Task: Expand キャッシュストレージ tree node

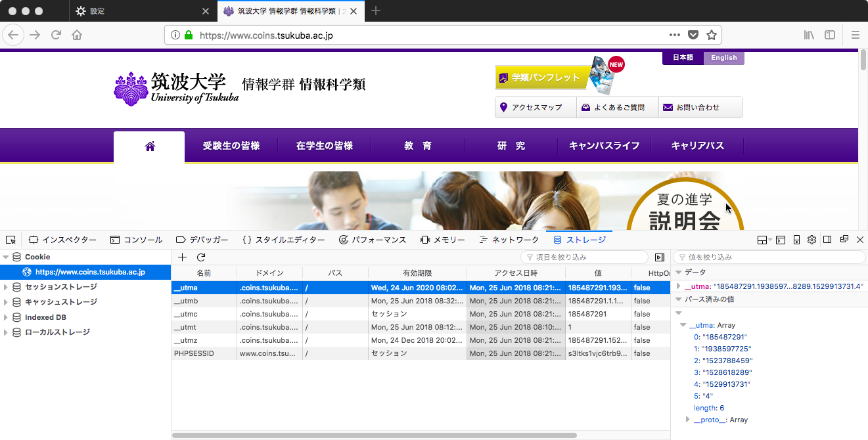Action: pyautogui.click(x=6, y=302)
